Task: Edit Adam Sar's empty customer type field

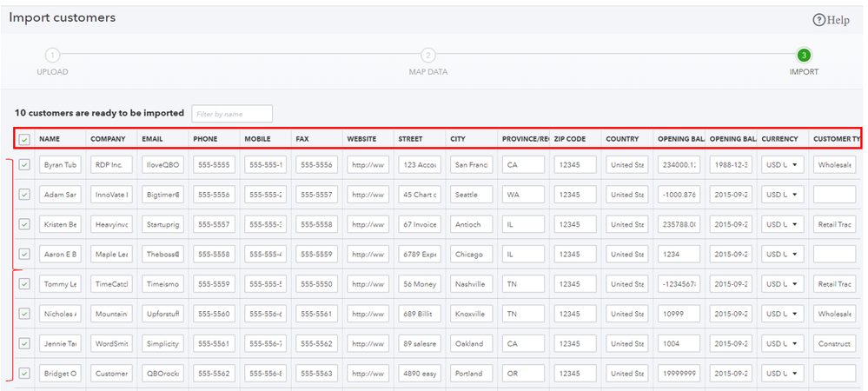Action: [835, 195]
